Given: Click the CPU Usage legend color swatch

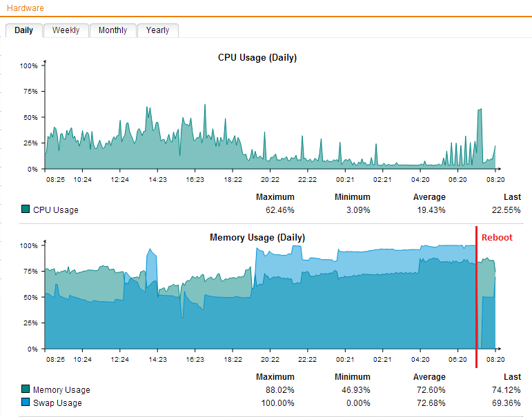Looking at the screenshot, I should 26,210.
